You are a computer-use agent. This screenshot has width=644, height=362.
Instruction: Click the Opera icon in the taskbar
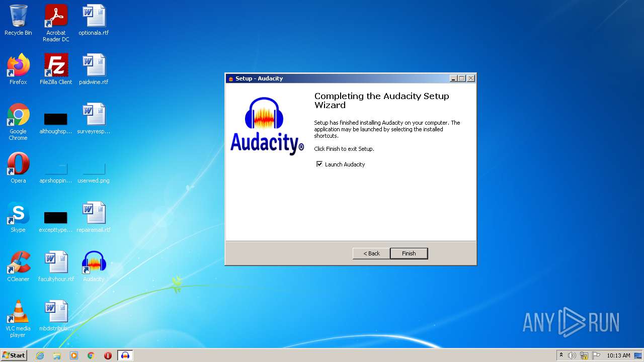[x=108, y=355]
